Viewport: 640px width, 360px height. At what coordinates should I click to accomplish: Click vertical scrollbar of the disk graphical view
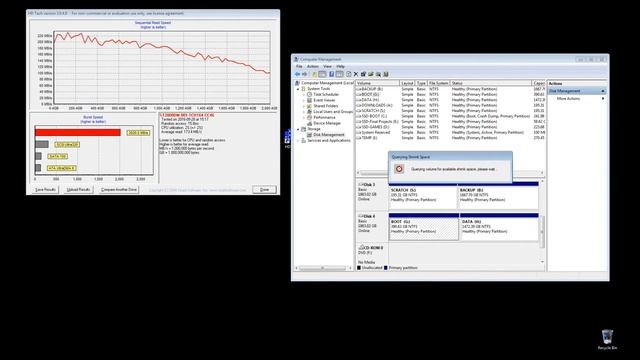tap(542, 231)
